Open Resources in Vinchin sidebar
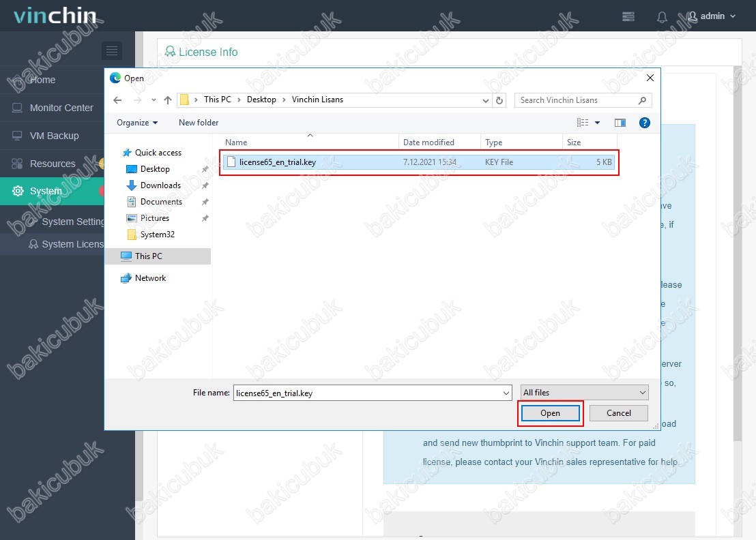 (53, 164)
